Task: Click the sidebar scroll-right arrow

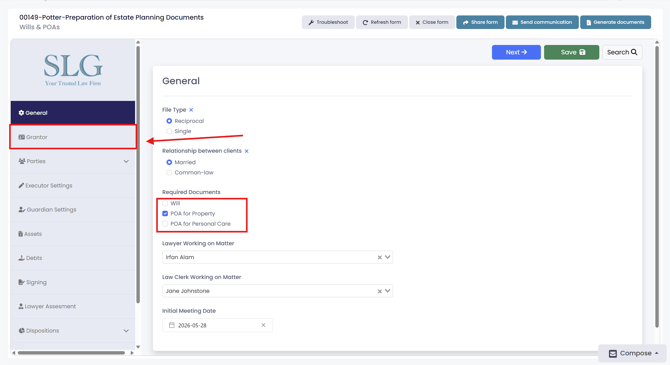Action: point(132,353)
